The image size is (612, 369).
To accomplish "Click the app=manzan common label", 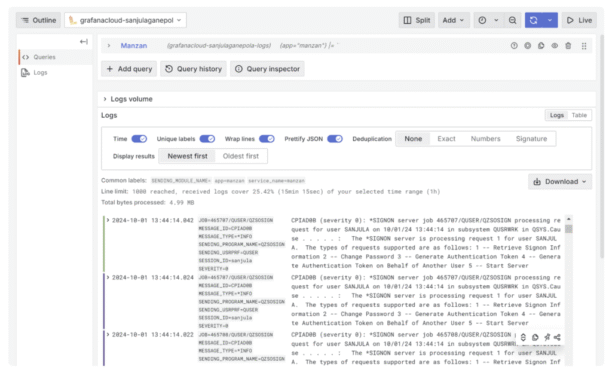I will [230, 181].
